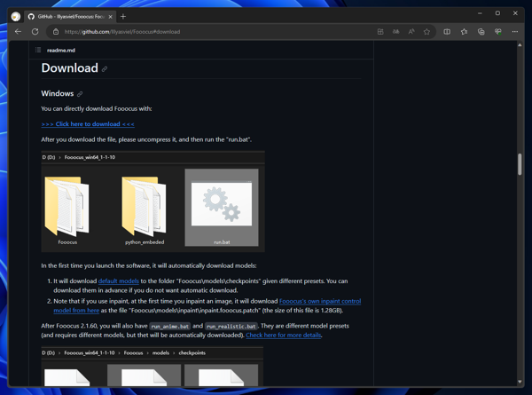This screenshot has width=532, height=395.
Task: Click the scrollbar down arrow
Action: pos(520,382)
